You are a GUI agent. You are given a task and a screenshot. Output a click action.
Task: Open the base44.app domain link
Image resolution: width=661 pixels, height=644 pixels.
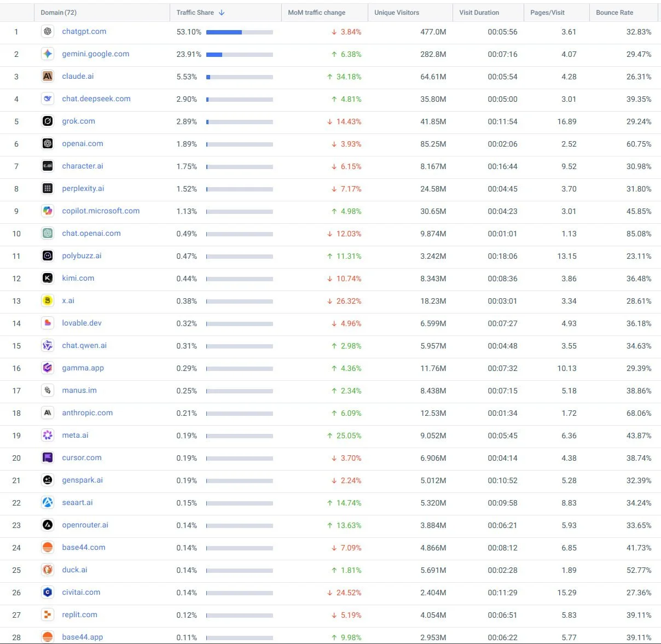tap(83, 637)
